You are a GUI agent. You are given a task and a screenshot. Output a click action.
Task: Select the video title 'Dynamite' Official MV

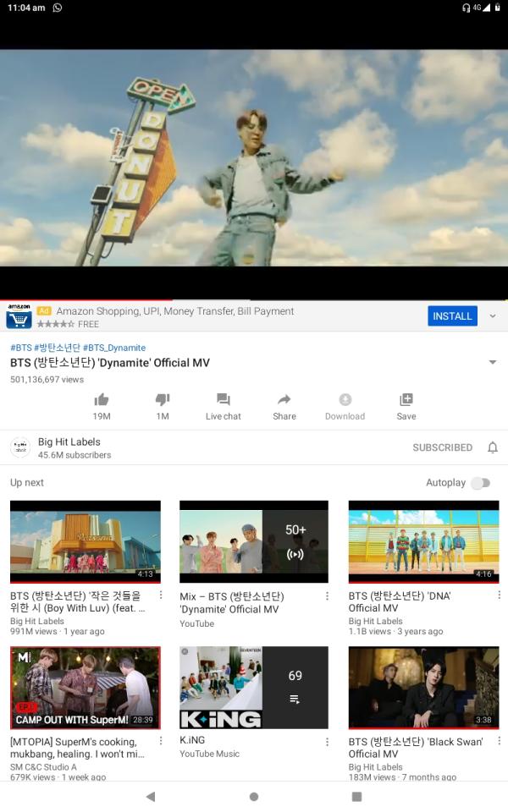(110, 363)
